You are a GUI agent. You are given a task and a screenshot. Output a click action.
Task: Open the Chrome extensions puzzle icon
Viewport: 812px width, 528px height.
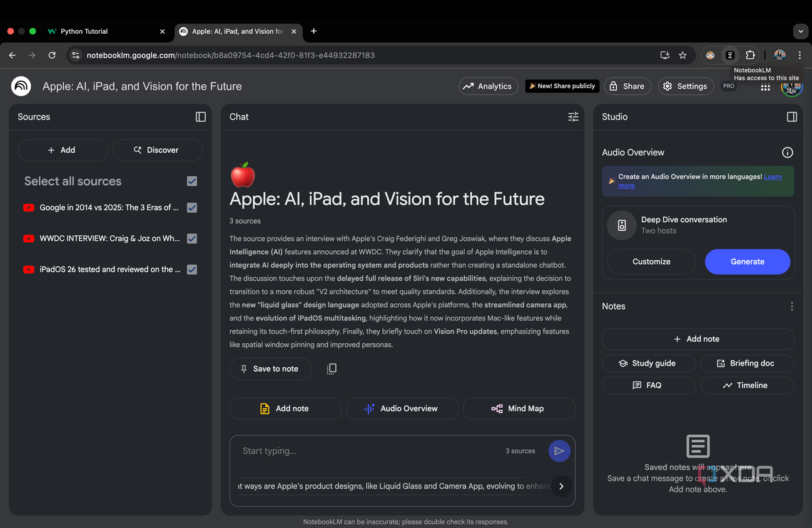click(750, 55)
